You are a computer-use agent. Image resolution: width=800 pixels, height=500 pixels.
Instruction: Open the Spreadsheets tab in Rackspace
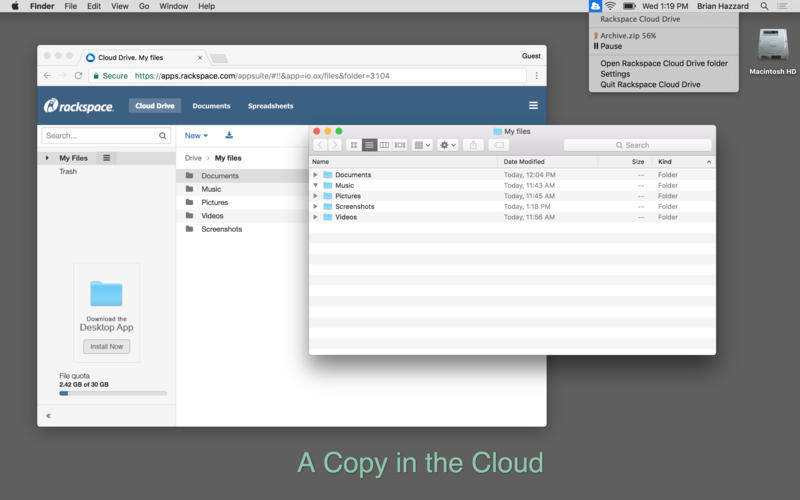(270, 106)
